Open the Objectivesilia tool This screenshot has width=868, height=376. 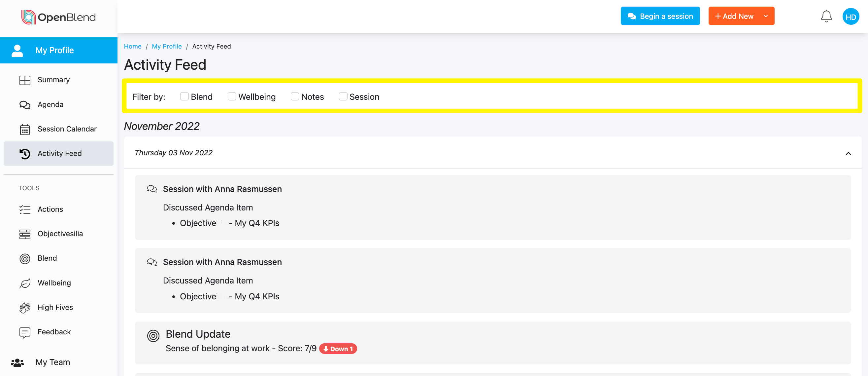point(60,233)
